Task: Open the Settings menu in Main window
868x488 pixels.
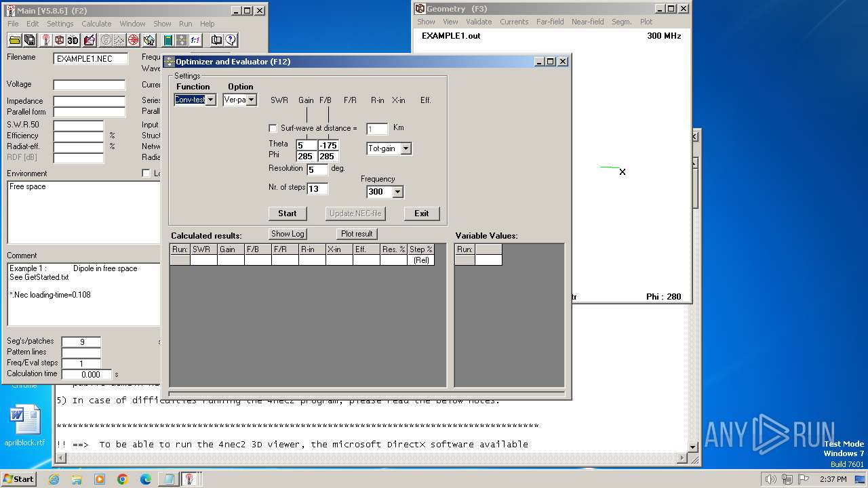Action: [60, 24]
